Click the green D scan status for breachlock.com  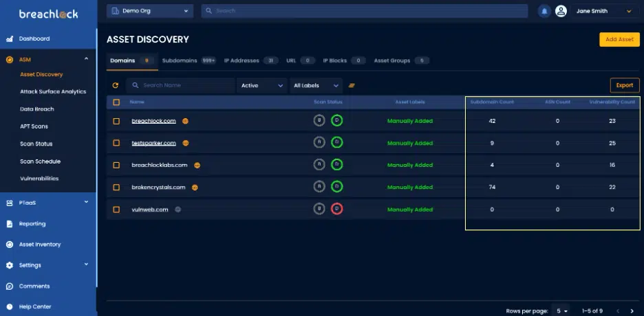pos(336,120)
